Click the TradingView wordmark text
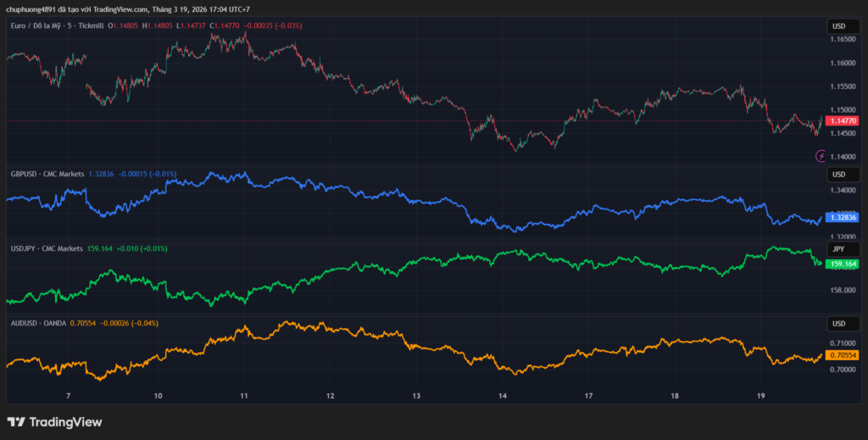 [65, 422]
